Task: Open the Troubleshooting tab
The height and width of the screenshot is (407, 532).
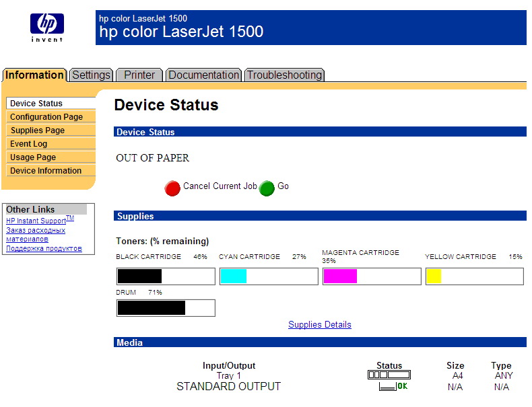Action: click(285, 75)
